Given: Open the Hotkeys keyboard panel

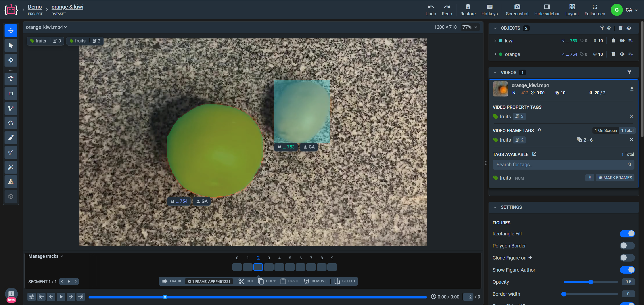Looking at the screenshot, I should (489, 7).
